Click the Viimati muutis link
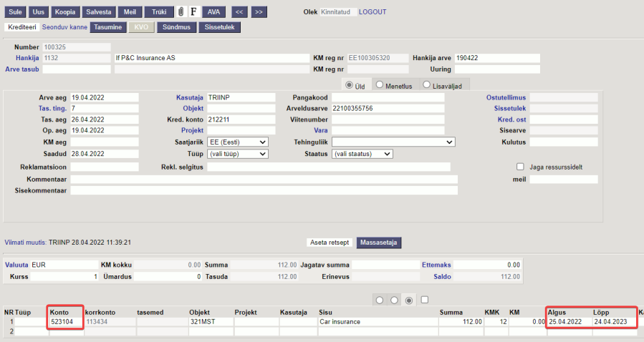 point(26,243)
